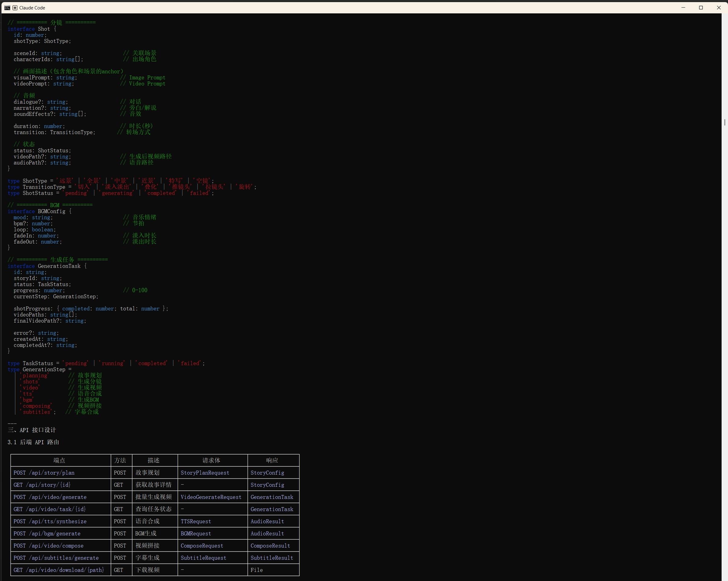Click 'fadeOut: number;' line
Viewport: 728px width, 581px height.
(x=38, y=242)
